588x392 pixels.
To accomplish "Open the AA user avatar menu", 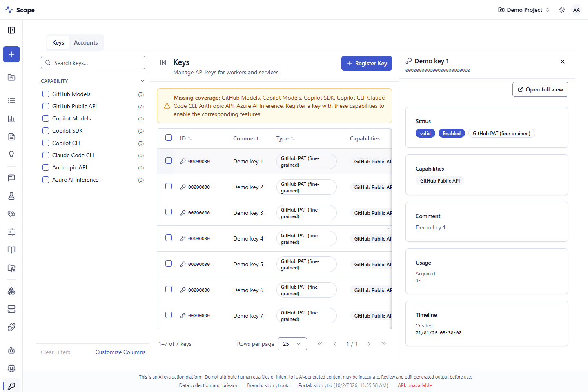I will point(577,10).
